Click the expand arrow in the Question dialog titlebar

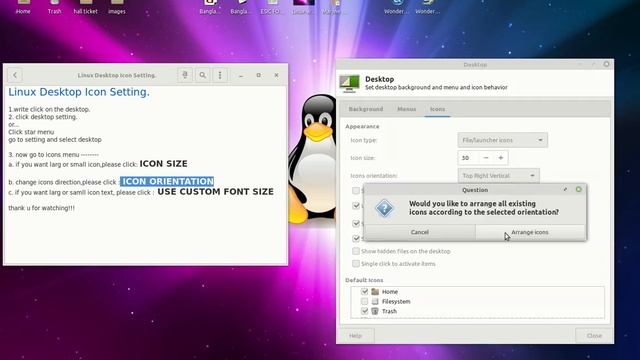565,189
